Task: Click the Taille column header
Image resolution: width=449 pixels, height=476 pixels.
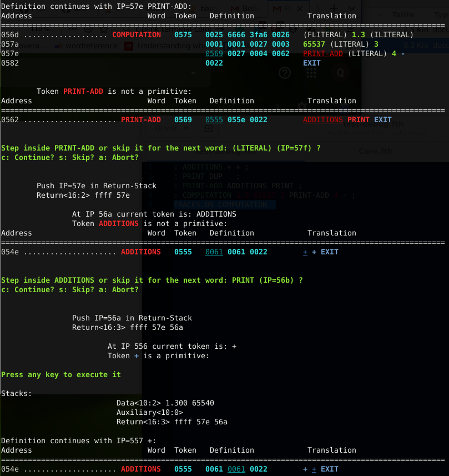Action: point(403,15)
